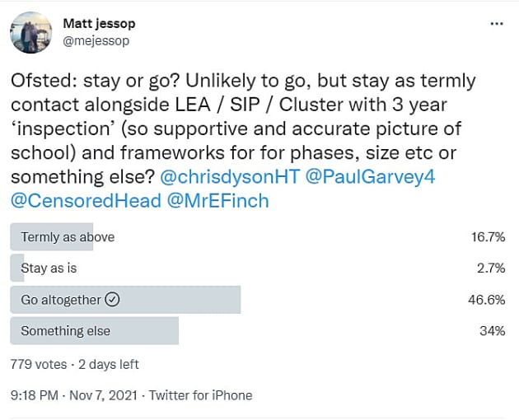Open the three-dot more options menu
The height and width of the screenshot is (420, 519).
coord(496,24)
